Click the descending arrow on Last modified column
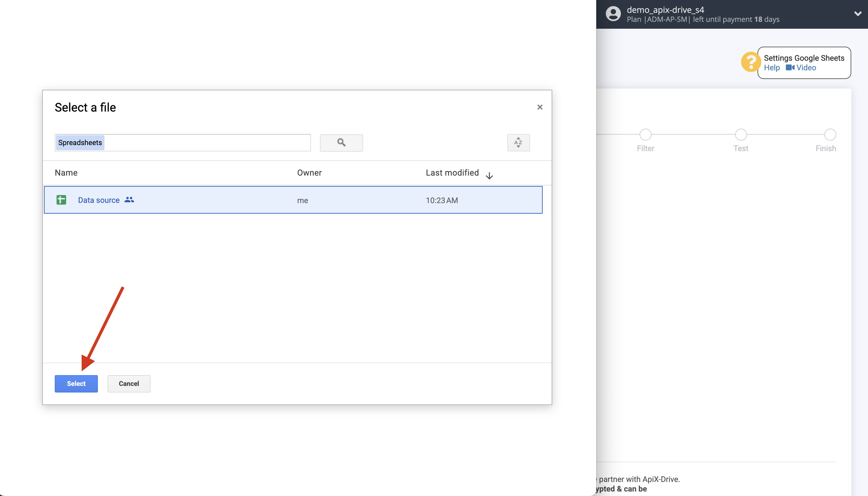The image size is (868, 496). point(489,176)
